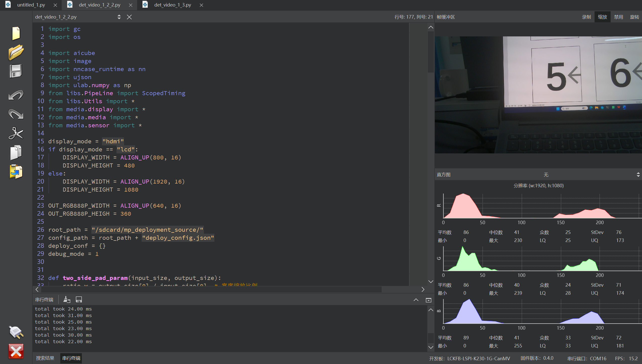The height and width of the screenshot is (364, 642).
Task: Switch to the untitled_1.py tab
Action: [31, 5]
